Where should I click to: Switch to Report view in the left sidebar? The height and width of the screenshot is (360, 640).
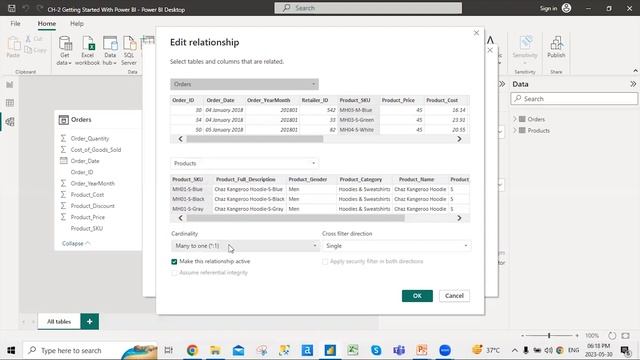tap(10, 84)
